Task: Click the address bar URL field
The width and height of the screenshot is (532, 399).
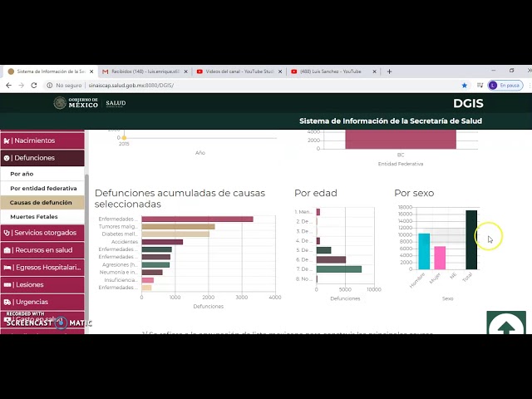Action: 249,86
